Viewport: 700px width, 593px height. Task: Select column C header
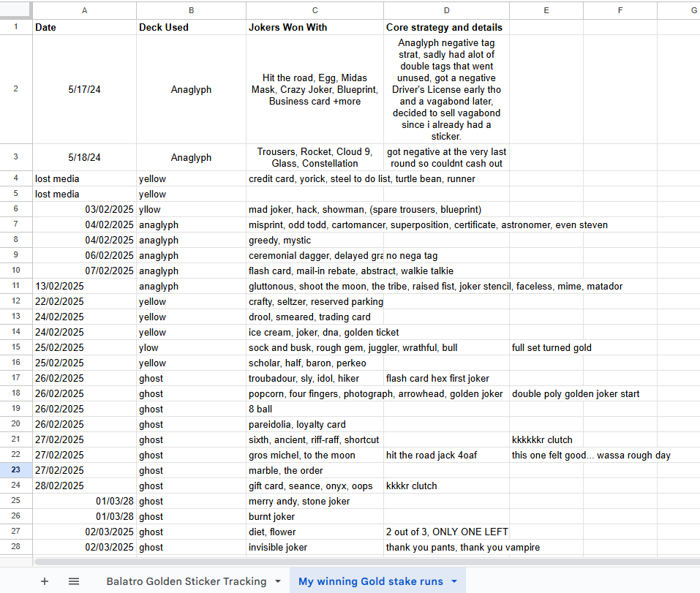[315, 10]
